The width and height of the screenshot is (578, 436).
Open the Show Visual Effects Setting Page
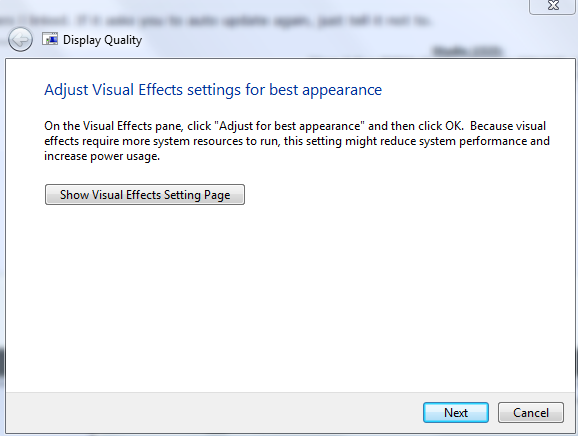tap(145, 195)
